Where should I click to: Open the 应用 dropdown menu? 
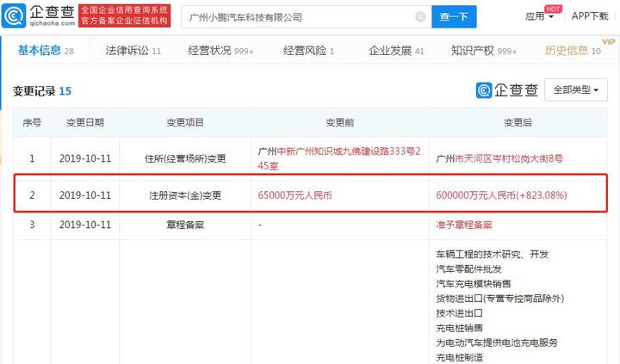click(x=539, y=16)
